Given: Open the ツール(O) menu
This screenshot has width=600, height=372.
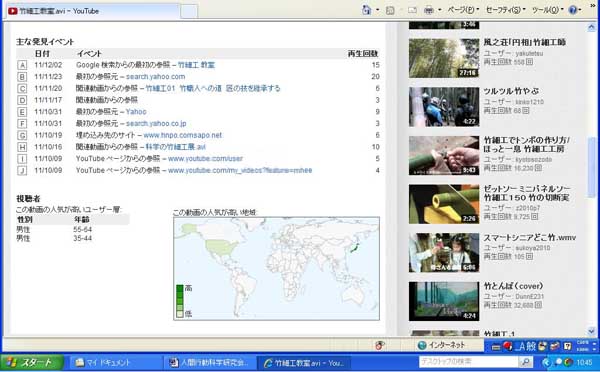Looking at the screenshot, I should (548, 10).
